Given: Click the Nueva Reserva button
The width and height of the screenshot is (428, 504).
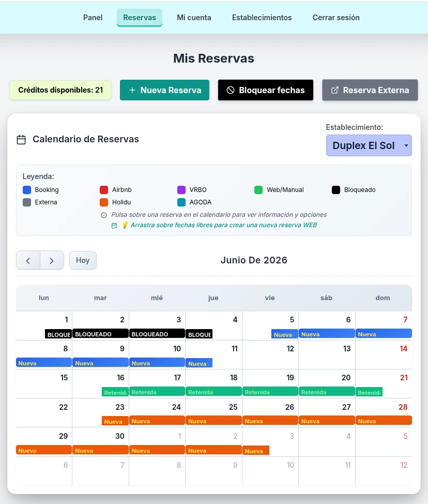Looking at the screenshot, I should point(164,90).
